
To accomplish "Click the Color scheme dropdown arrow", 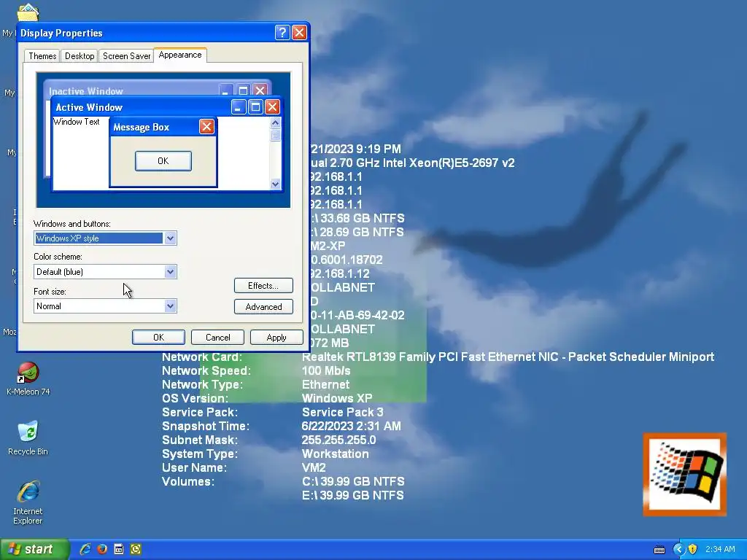I will coord(170,272).
